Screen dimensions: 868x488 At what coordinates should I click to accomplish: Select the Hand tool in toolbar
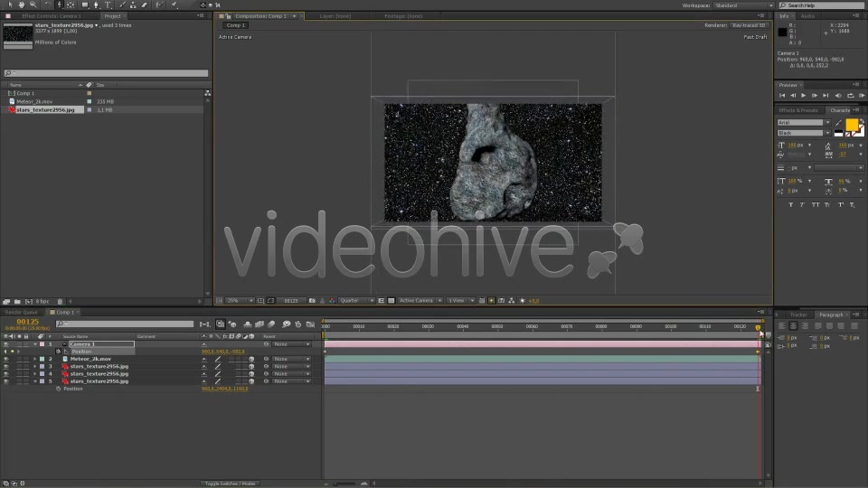click(22, 5)
